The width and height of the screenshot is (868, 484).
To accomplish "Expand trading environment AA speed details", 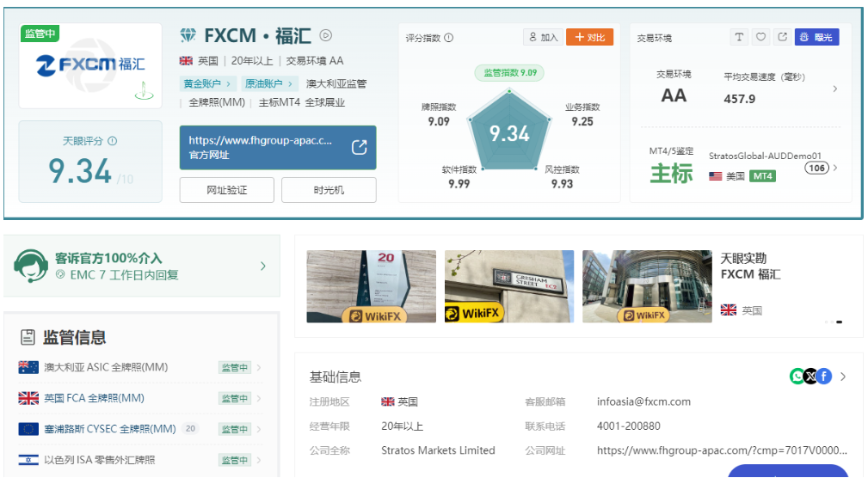I will click(x=834, y=89).
